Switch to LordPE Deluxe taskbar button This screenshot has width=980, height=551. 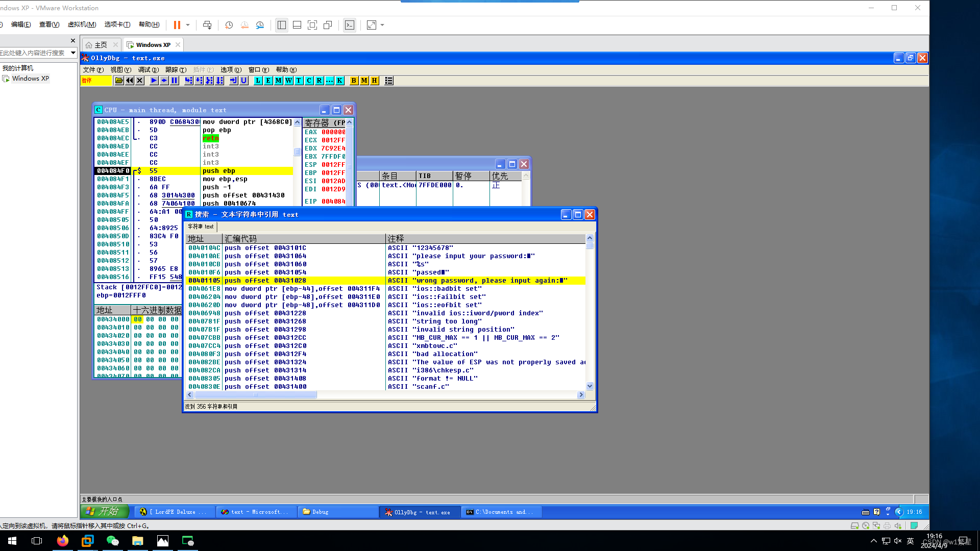175,512
